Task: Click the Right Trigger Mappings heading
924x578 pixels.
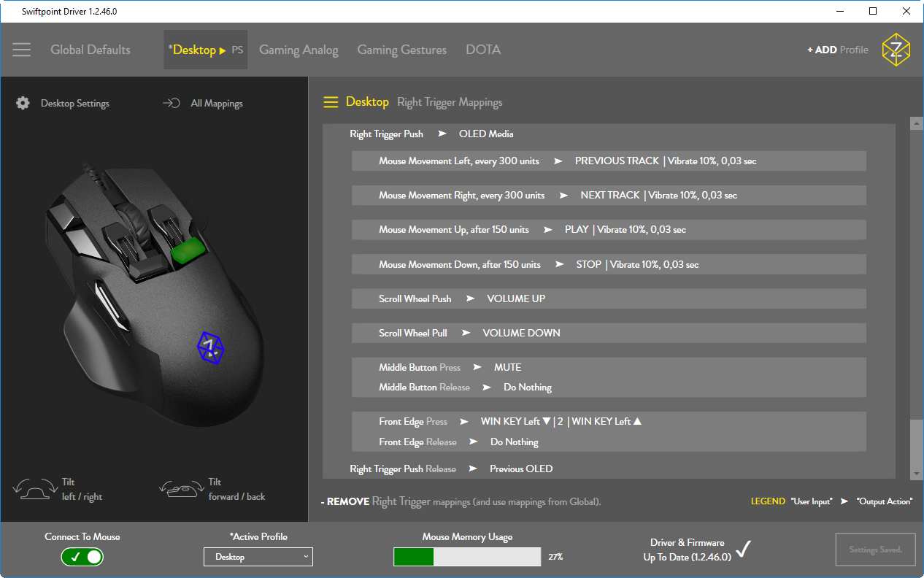Action: 450,103
